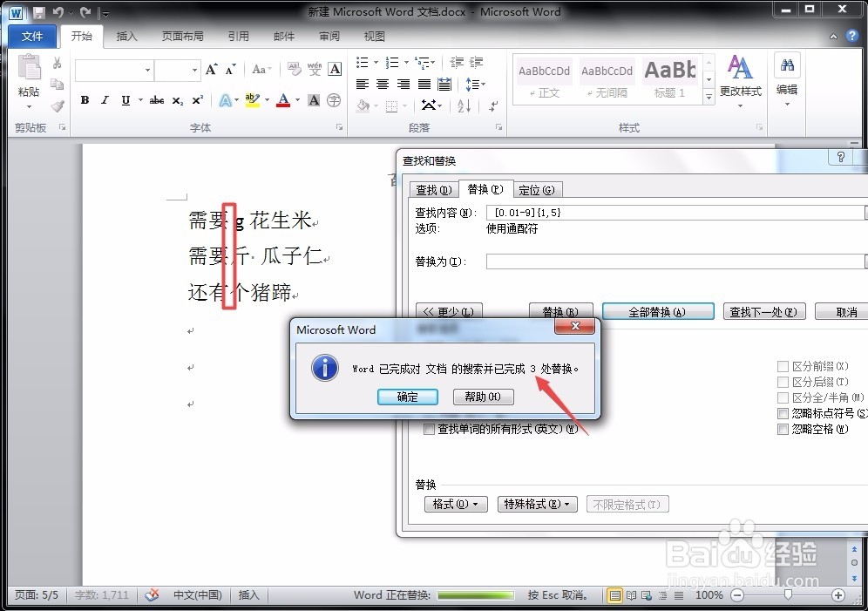The height and width of the screenshot is (611, 868).
Task: Open the Go To tab in dialog
Action: (x=537, y=190)
